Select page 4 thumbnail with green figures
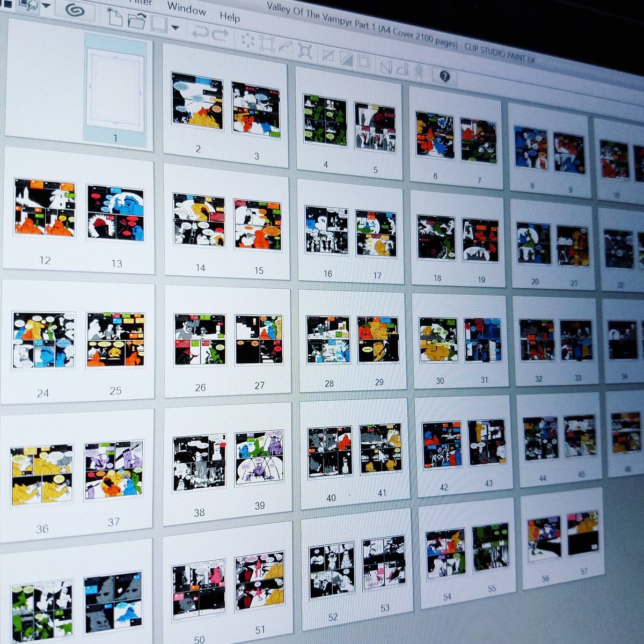644x644 pixels. pos(325,120)
